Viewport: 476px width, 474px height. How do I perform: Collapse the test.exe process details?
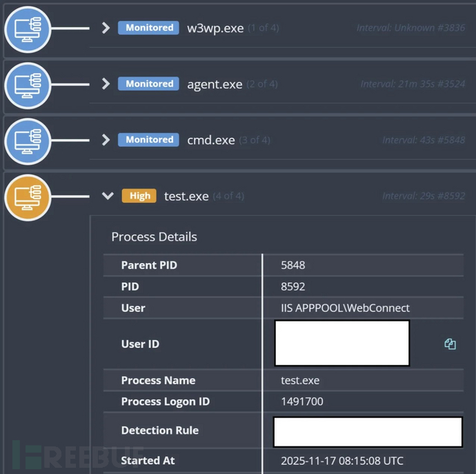pyautogui.click(x=107, y=196)
